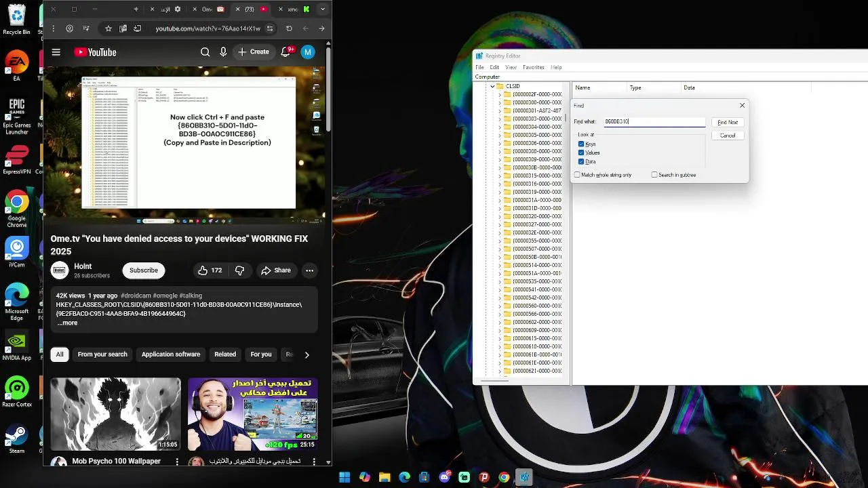Click YouTube page vertical scrollbar
Image resolution: width=868 pixels, height=488 pixels.
coord(329,88)
